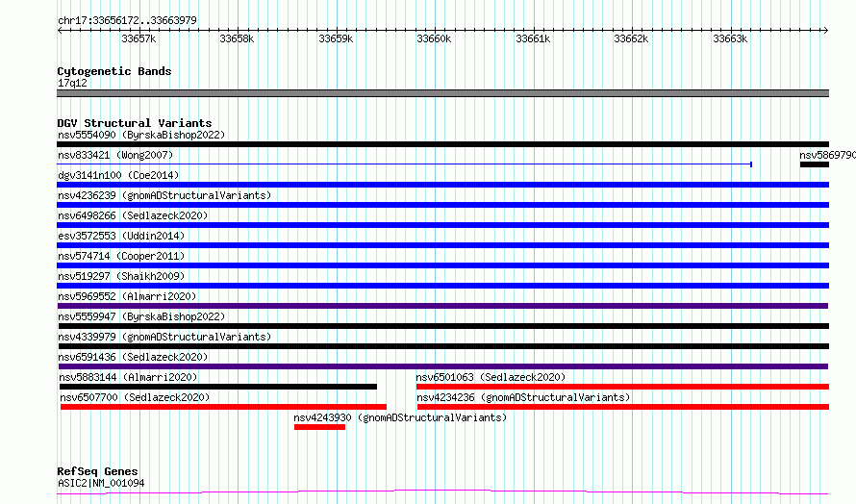This screenshot has width=856, height=504.
Task: Open the nsv5969552 (Almarri2020) label
Action: [127, 296]
